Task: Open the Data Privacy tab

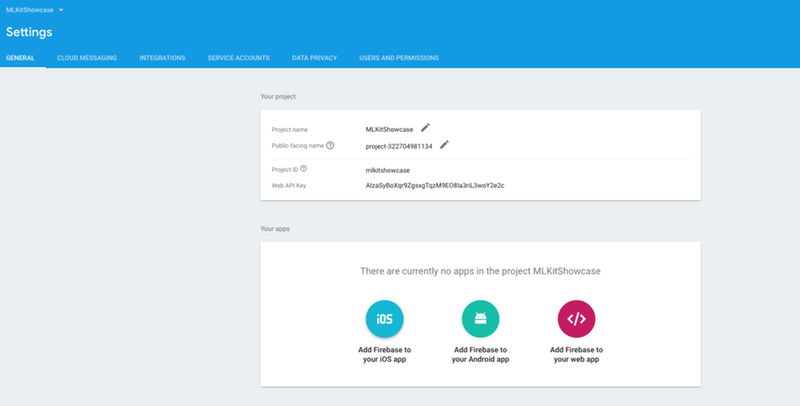Action: [x=314, y=58]
